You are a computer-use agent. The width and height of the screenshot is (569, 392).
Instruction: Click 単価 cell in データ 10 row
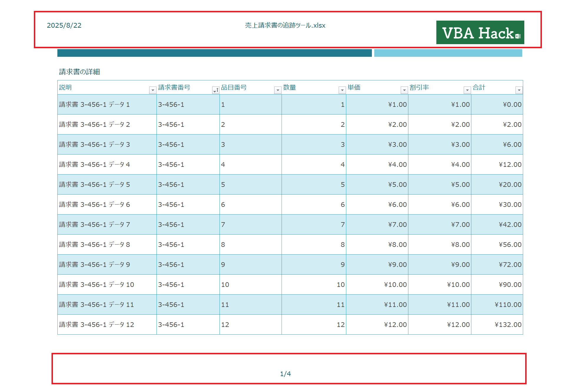pos(377,285)
